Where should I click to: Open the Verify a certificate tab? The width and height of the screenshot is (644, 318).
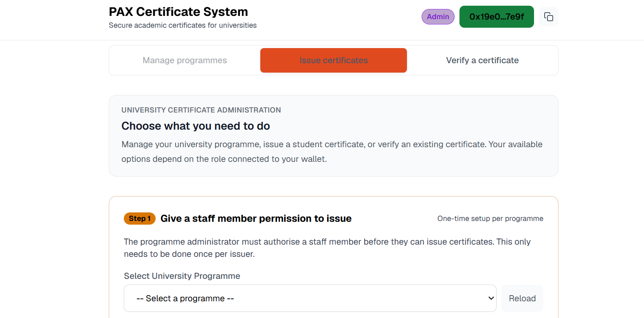(x=482, y=60)
